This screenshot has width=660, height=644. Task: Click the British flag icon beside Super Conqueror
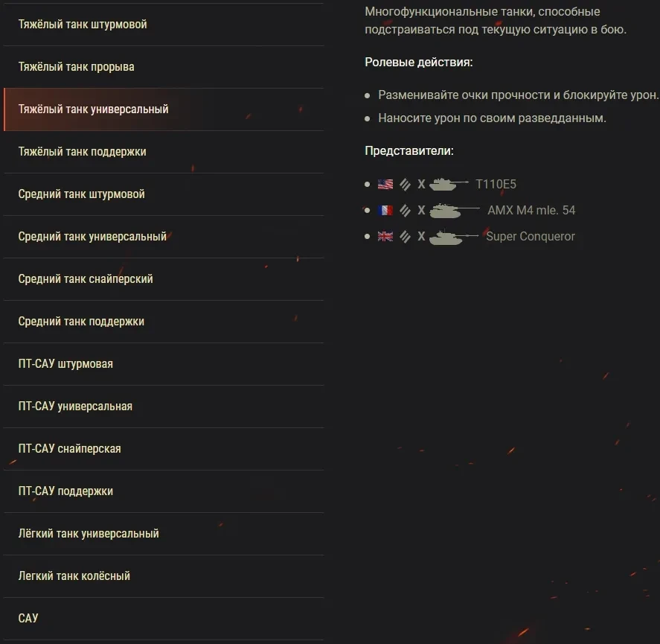385,237
